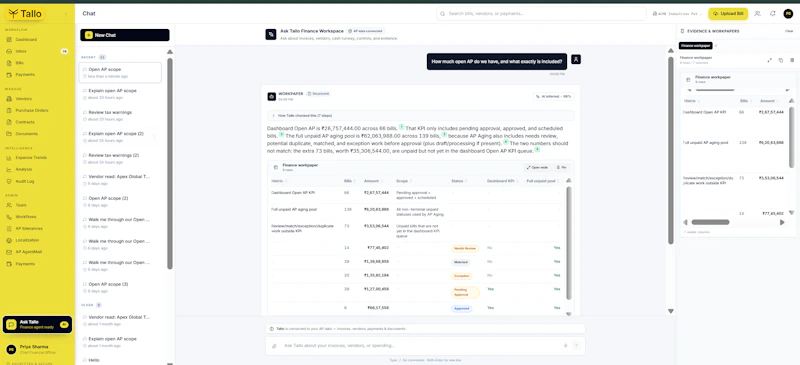Open the Ask Tallo finance agent button
Image resolution: width=800 pixels, height=365 pixels.
[37, 325]
